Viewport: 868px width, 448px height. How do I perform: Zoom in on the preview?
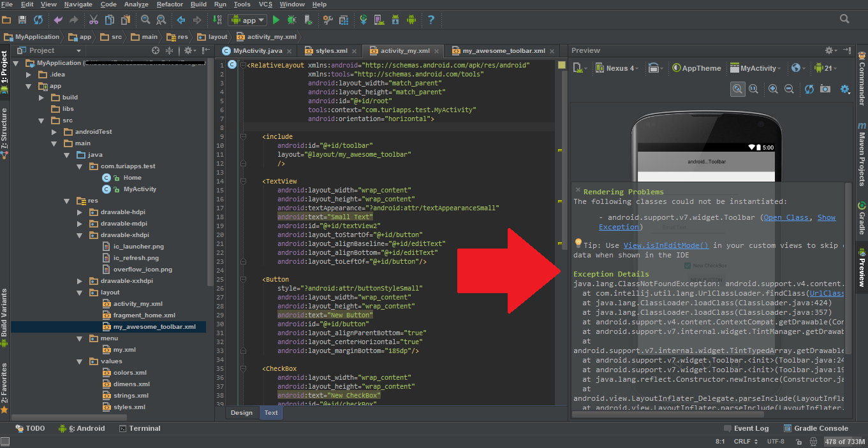[x=773, y=89]
